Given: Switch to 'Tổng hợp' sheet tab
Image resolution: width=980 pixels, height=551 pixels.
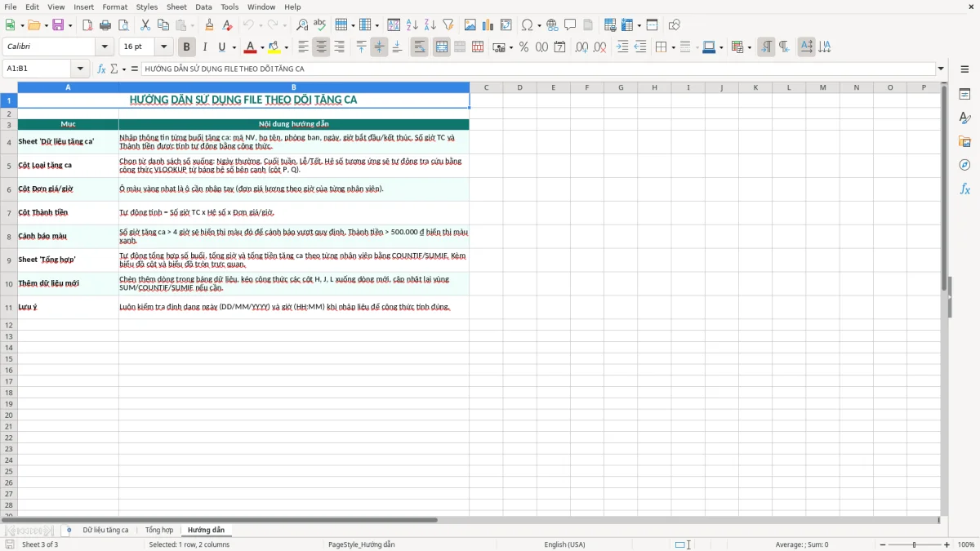Looking at the screenshot, I should click(x=159, y=531).
